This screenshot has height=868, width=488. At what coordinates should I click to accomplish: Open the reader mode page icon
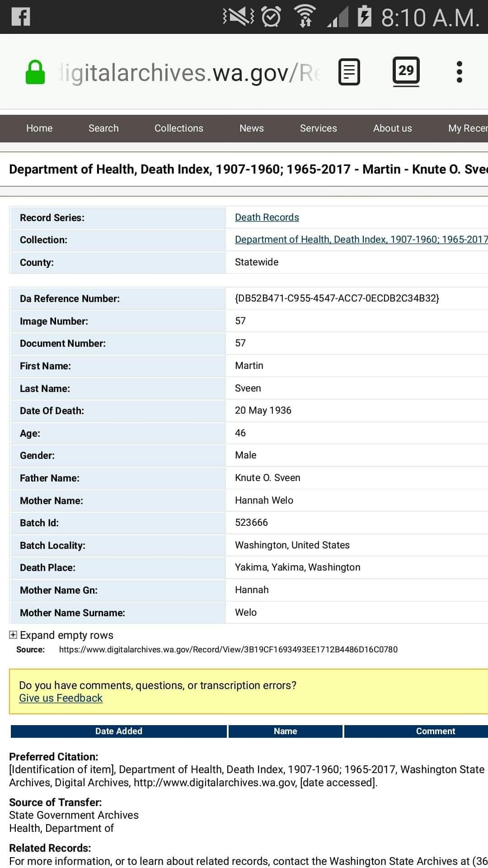coord(349,72)
